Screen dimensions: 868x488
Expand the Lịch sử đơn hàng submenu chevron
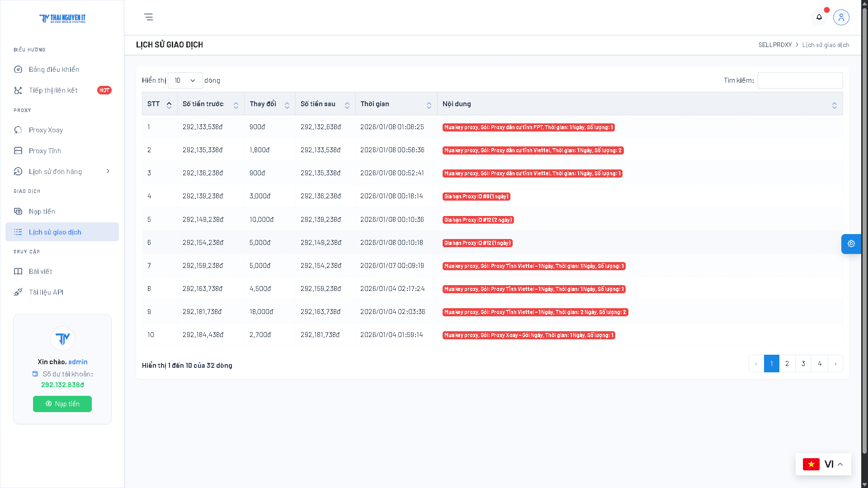[x=108, y=171]
